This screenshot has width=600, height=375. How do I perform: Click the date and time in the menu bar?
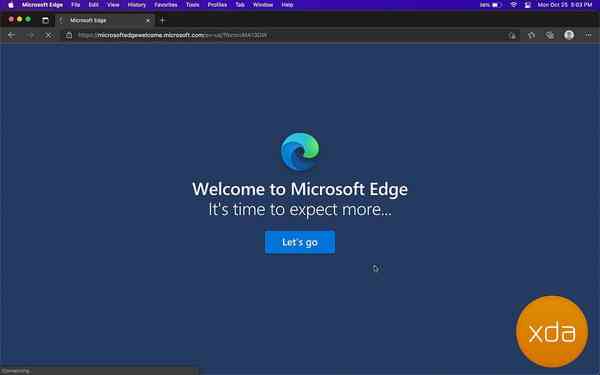[565, 5]
